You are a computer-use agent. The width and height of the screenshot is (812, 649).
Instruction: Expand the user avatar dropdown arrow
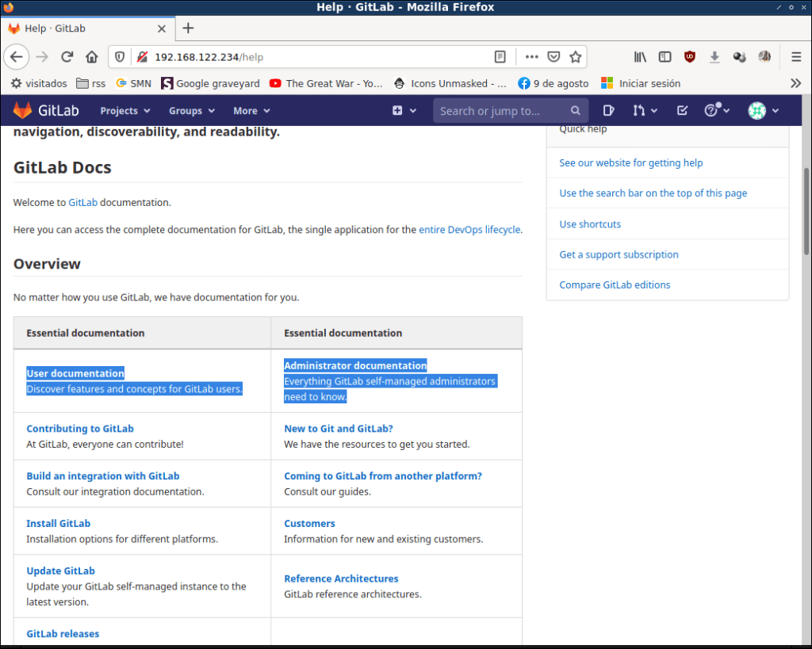click(x=776, y=111)
